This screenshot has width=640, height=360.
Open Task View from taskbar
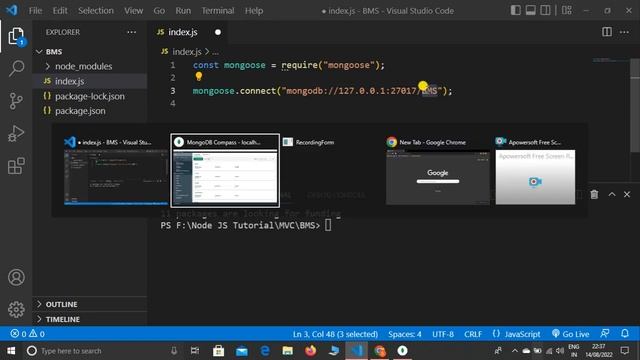point(195,351)
